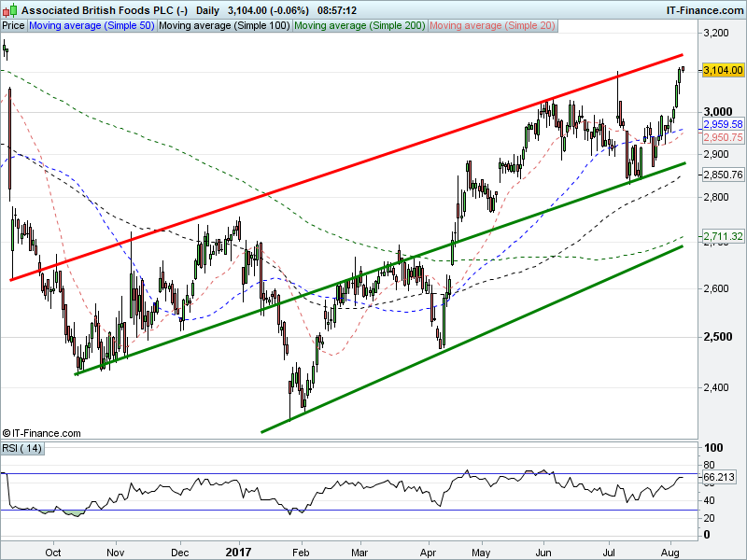
Task: Click the 100 label on RSI axis
Action: pos(713,448)
